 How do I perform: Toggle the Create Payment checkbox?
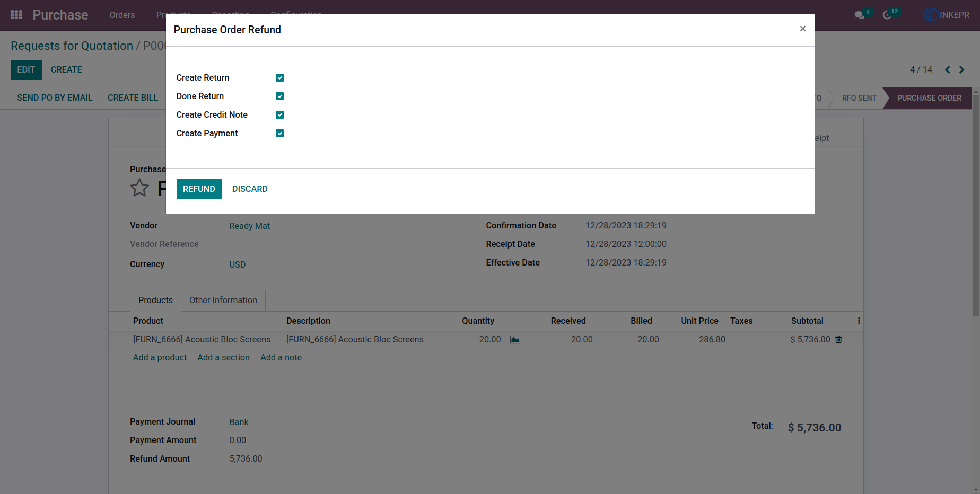tap(279, 134)
